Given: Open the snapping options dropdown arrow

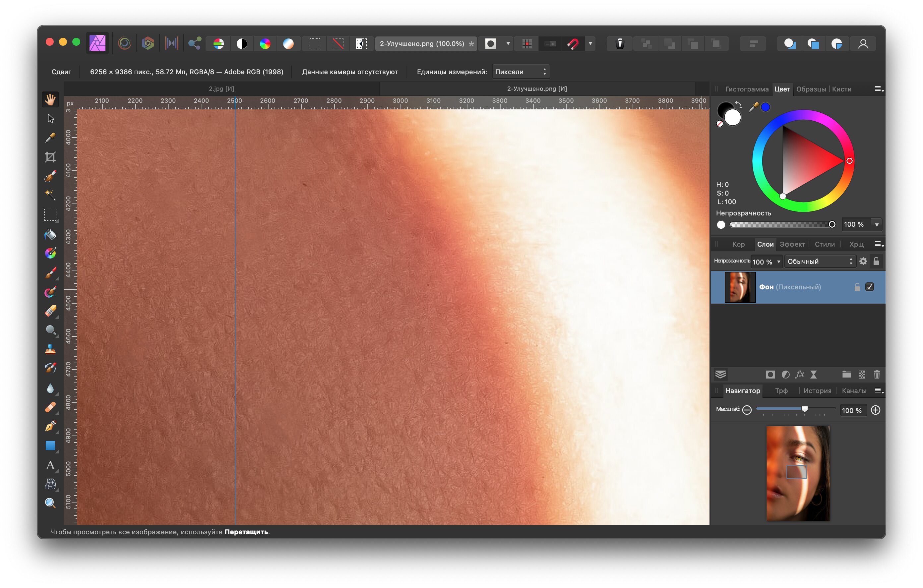Looking at the screenshot, I should 591,43.
